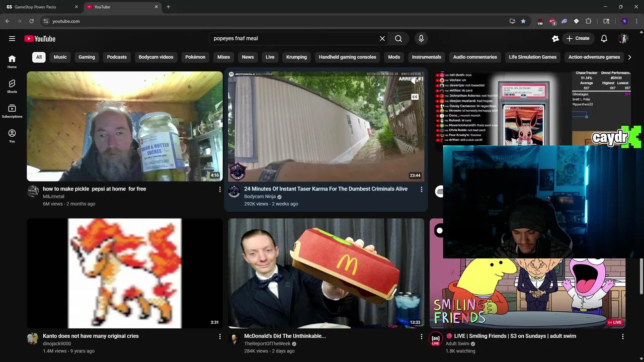This screenshot has height=362, width=644.
Task: Open McDonald's Did The Unthinkable thumbnail
Action: 326,273
